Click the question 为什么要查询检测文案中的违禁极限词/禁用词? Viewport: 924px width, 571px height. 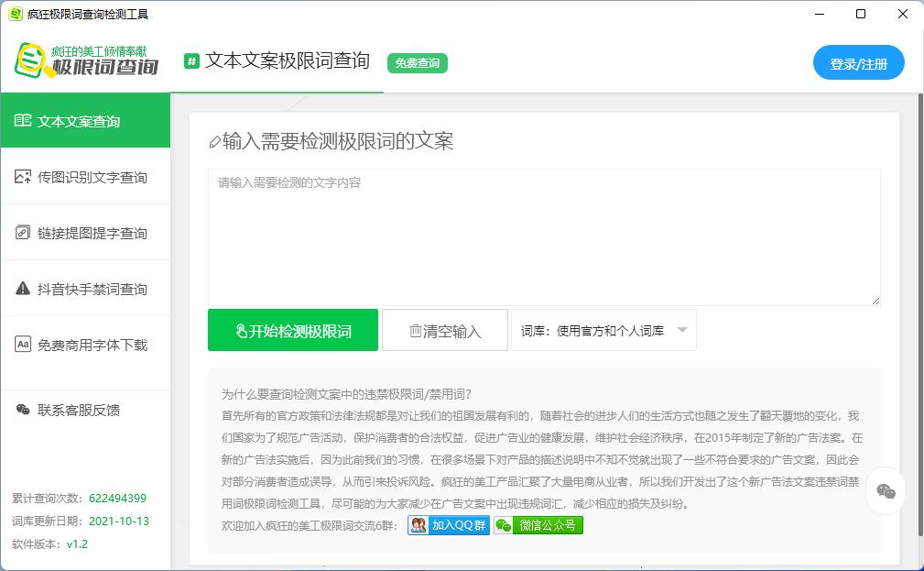point(346,394)
